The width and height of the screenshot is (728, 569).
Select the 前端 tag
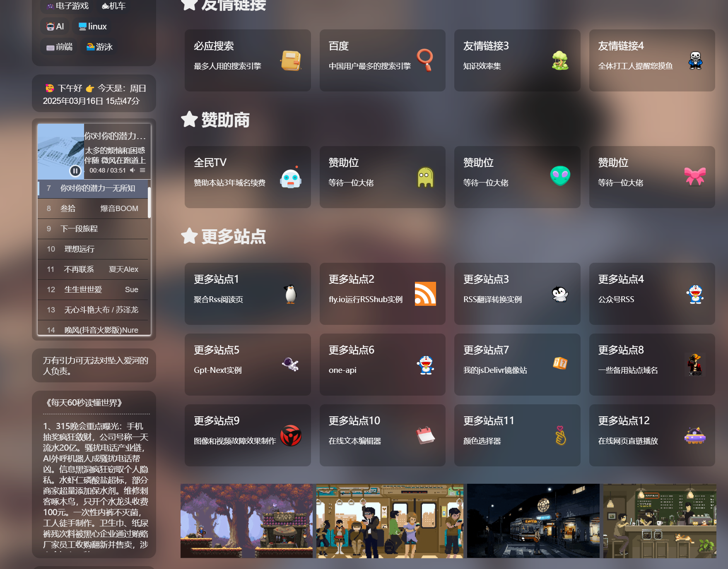(x=59, y=47)
